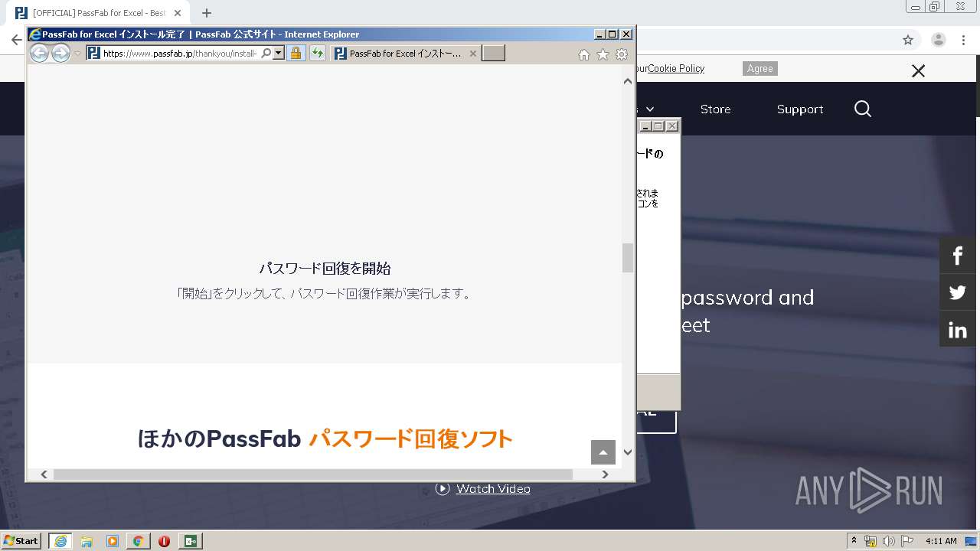Viewport: 980px width, 551px height.
Task: Click the IE address bar URL field
Action: 180,54
